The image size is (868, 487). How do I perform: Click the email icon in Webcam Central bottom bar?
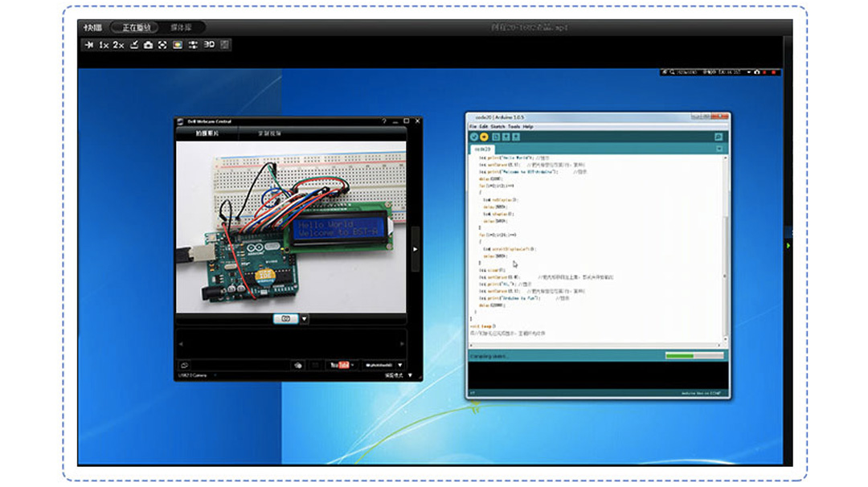click(x=298, y=365)
